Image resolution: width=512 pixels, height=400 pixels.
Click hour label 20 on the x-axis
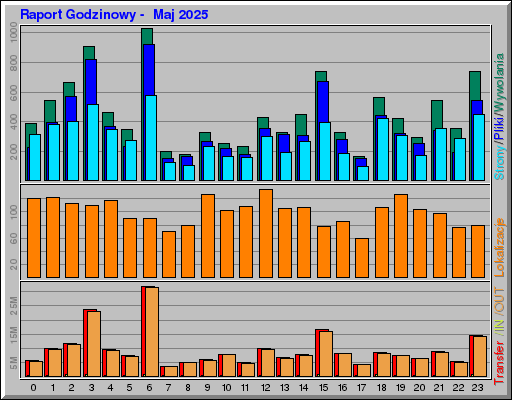420,388
